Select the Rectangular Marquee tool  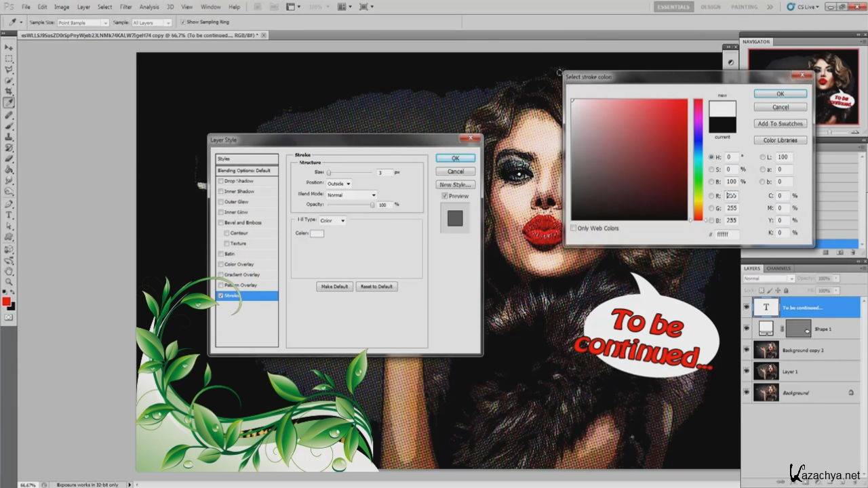coord(9,58)
